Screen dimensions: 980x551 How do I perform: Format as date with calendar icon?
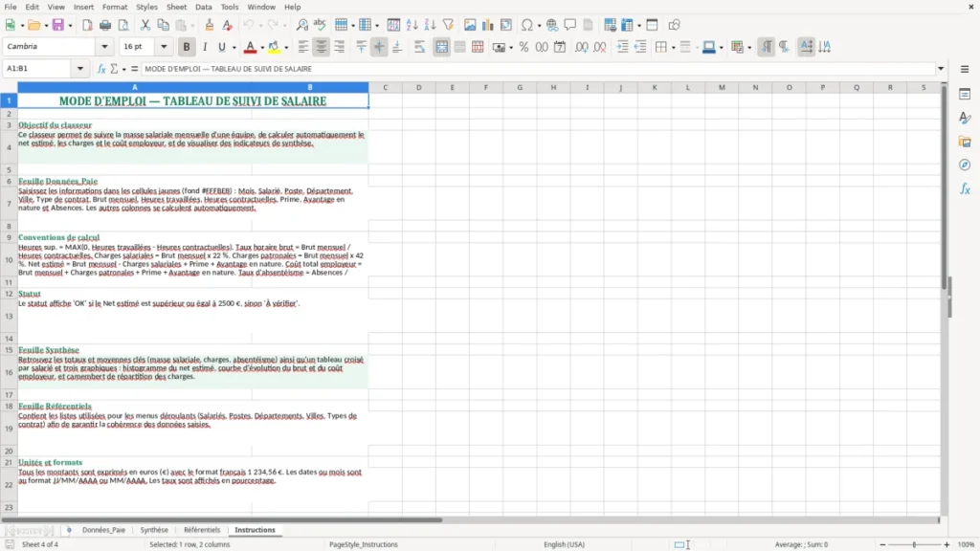(x=560, y=47)
